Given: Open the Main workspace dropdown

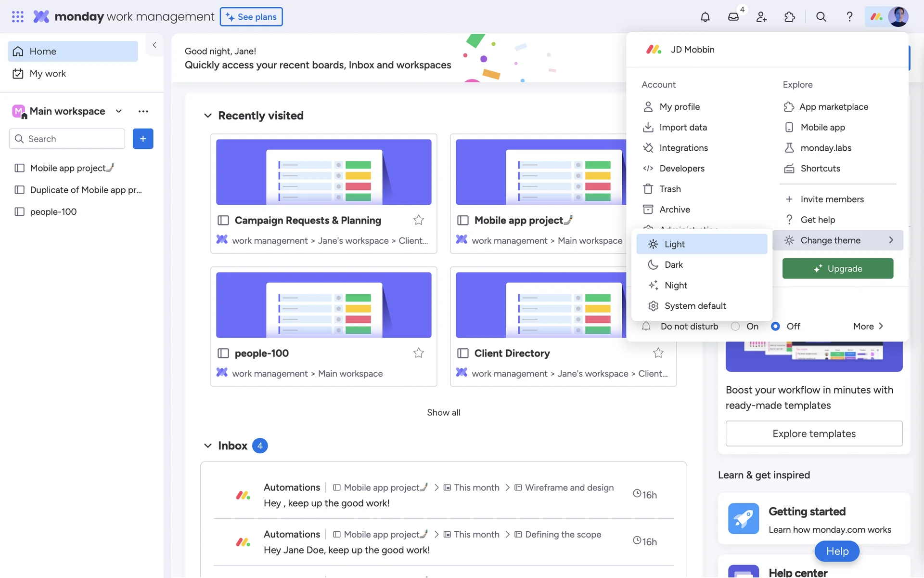Looking at the screenshot, I should pos(119,111).
